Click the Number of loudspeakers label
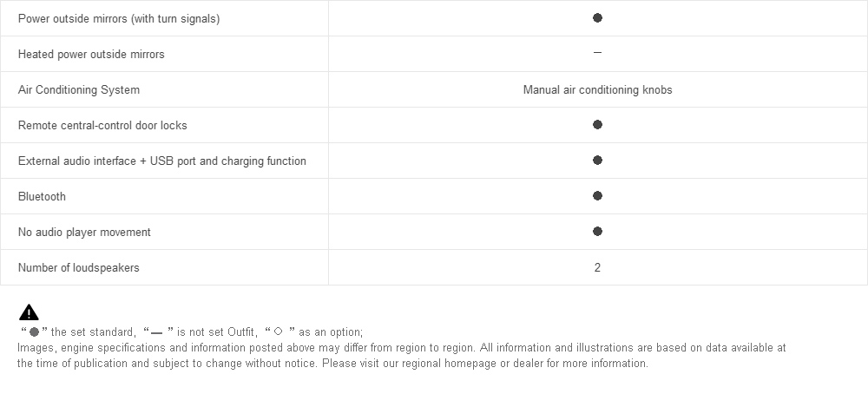The width and height of the screenshot is (868, 407). click(79, 267)
